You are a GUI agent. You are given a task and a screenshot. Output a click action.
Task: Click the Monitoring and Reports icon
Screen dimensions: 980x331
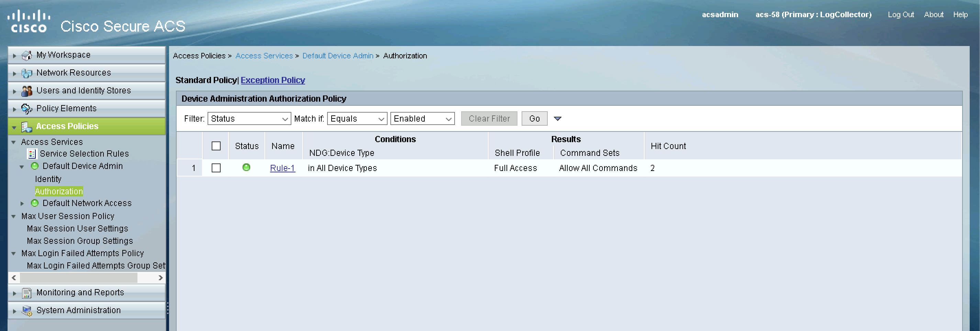(27, 293)
